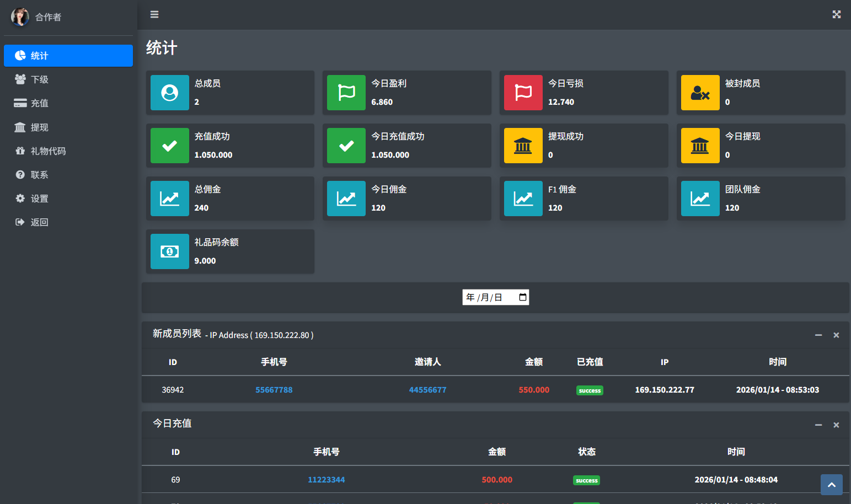Collapse the 新成员列表 panel
The width and height of the screenshot is (851, 504).
818,335
